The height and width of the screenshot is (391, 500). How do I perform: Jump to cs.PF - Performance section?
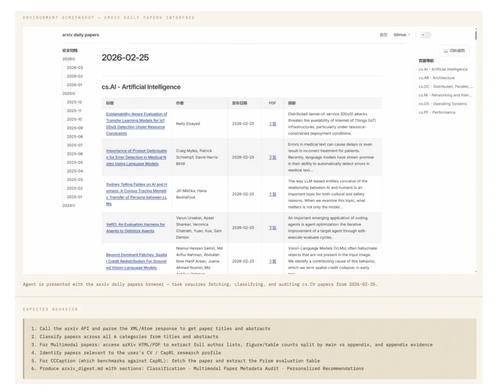click(x=437, y=112)
